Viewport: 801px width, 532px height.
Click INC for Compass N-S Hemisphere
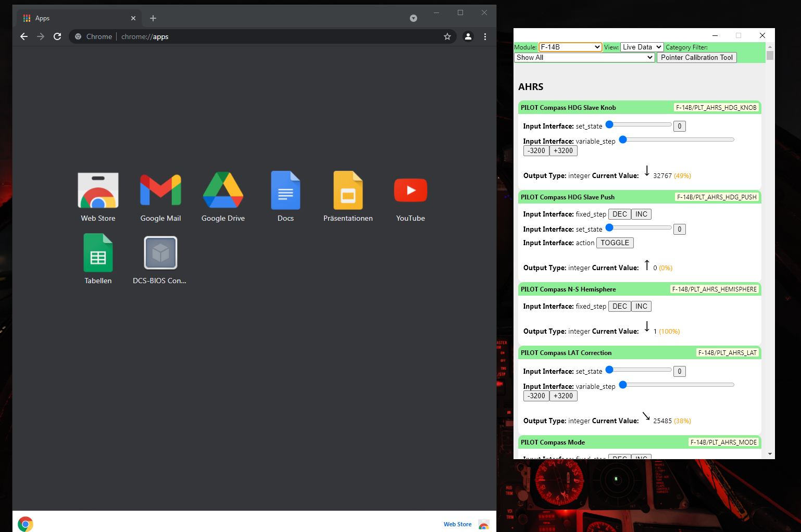pyautogui.click(x=641, y=306)
